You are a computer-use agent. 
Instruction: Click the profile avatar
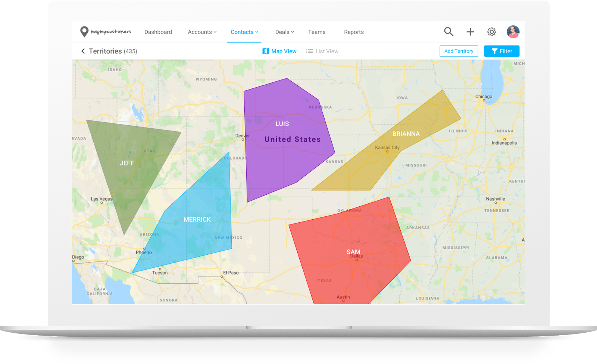[513, 32]
